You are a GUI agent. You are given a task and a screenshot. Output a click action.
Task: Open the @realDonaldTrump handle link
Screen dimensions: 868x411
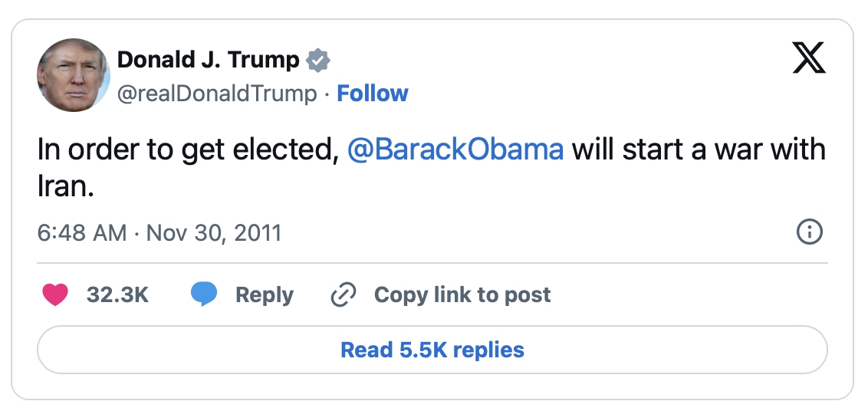[216, 94]
